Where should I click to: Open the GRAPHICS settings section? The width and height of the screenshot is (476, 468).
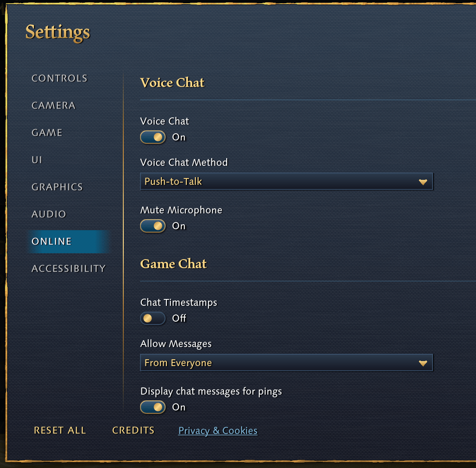pos(57,187)
